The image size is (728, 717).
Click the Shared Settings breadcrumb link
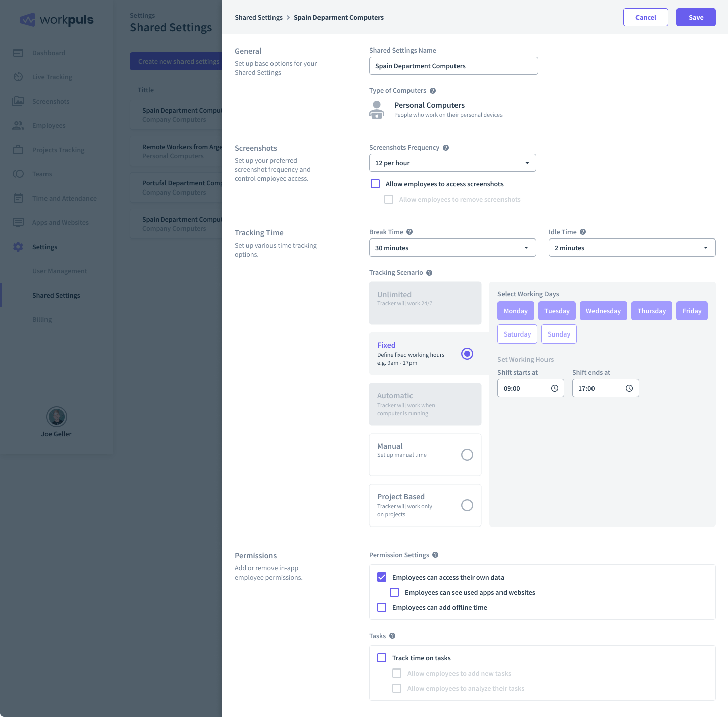coord(258,17)
